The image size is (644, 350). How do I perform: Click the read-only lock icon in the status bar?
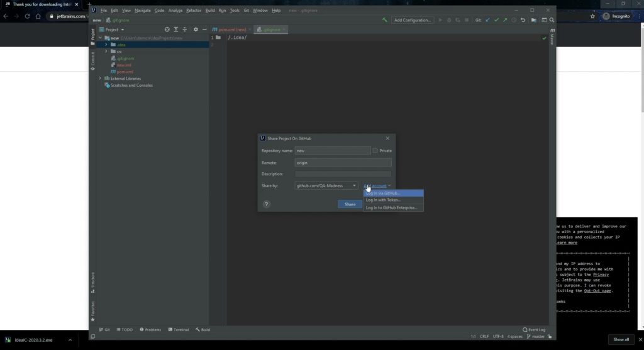[x=550, y=336]
